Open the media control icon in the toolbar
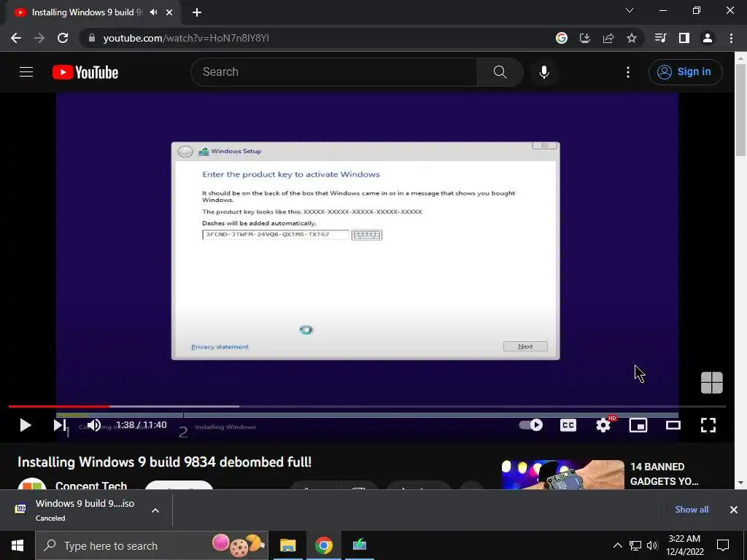This screenshot has width=747, height=560. [660, 38]
